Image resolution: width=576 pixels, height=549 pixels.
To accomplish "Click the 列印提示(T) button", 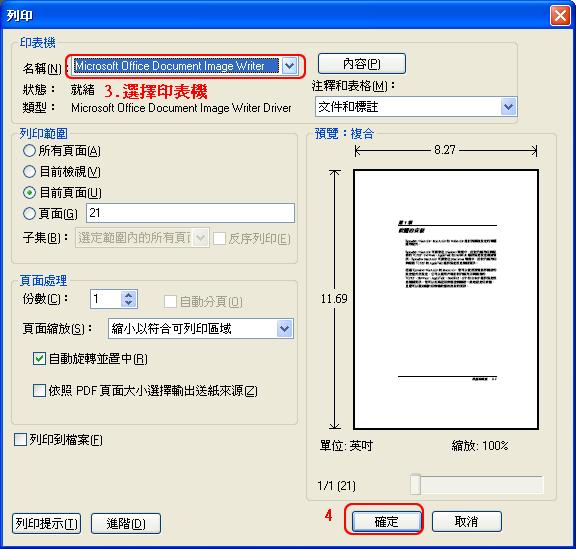I will [47, 524].
